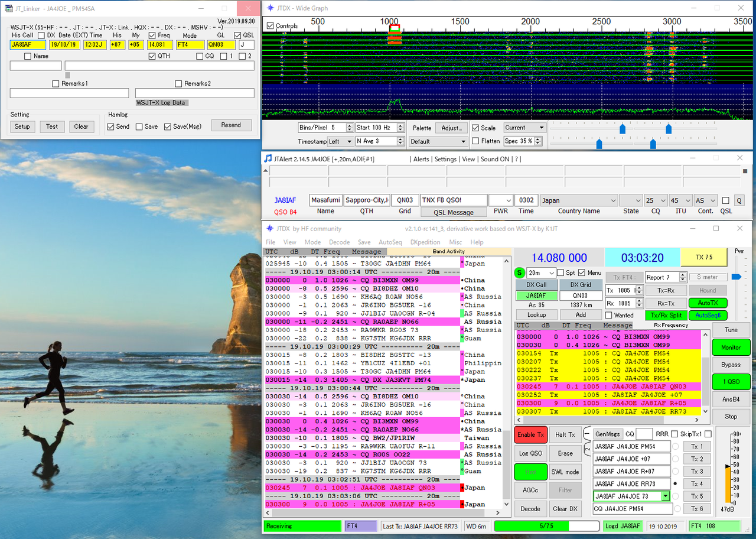Click the green S button beside the band selector
The width and height of the screenshot is (756, 539).
click(x=520, y=273)
